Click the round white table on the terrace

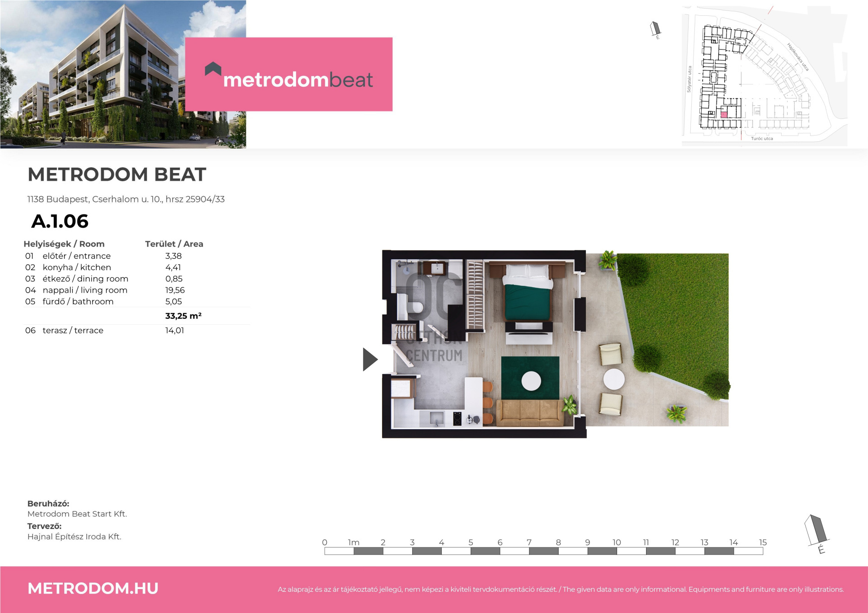[614, 379]
